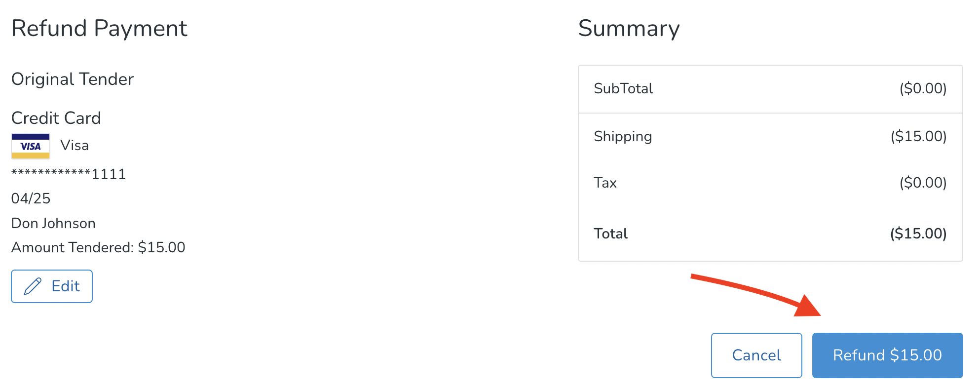Image resolution: width=980 pixels, height=392 pixels.
Task: Click the Amount Tendered $15.00 text
Action: tap(98, 247)
